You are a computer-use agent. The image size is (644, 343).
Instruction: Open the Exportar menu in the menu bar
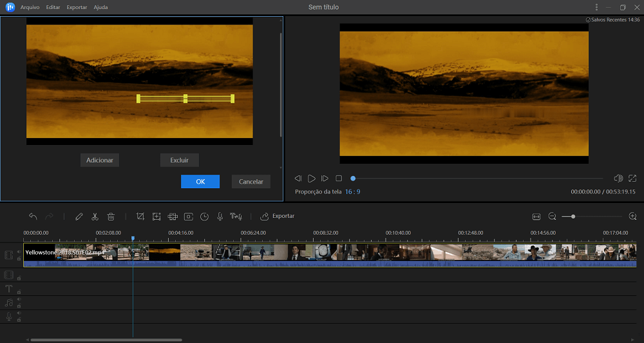[x=77, y=7]
